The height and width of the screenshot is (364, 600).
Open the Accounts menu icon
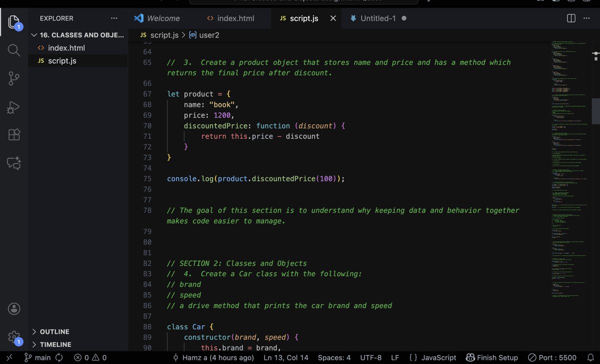(x=13, y=308)
